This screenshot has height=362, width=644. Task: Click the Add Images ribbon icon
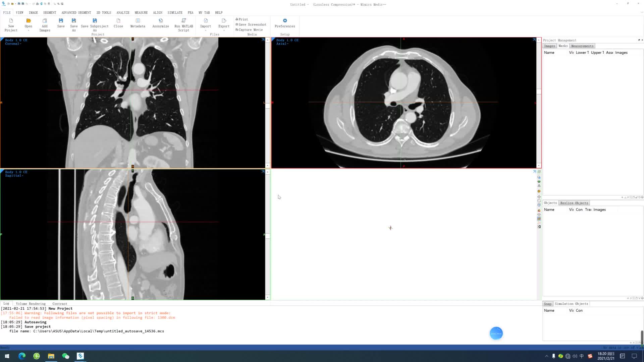pos(45,21)
